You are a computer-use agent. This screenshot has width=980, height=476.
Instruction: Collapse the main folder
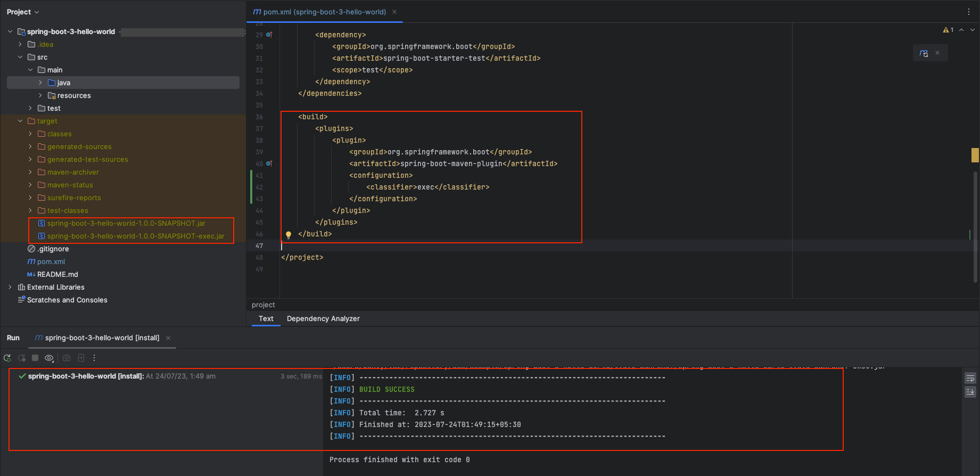tap(30, 70)
